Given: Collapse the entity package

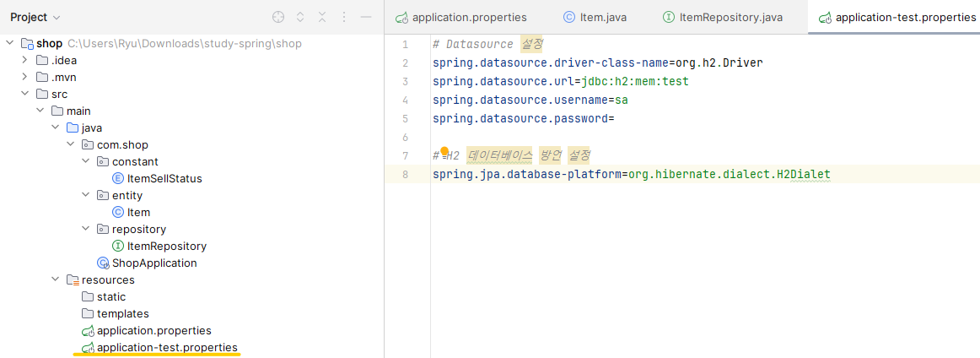Looking at the screenshot, I should point(85,196).
